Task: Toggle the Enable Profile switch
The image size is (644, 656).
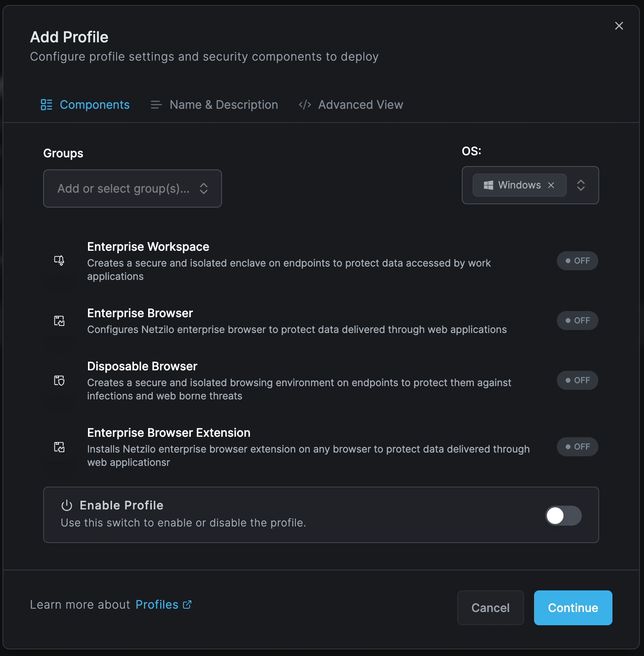Action: pyautogui.click(x=563, y=516)
